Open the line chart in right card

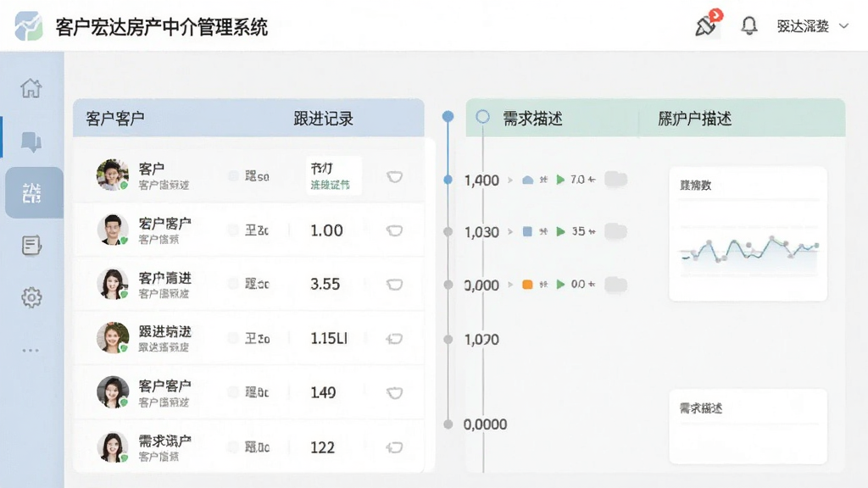[x=749, y=251]
